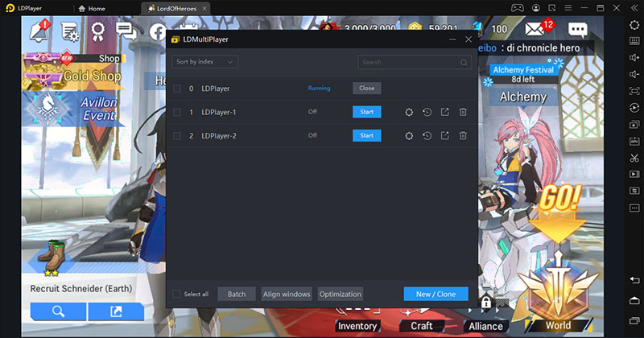
Task: Click the New / Clone button
Action: pyautogui.click(x=436, y=294)
